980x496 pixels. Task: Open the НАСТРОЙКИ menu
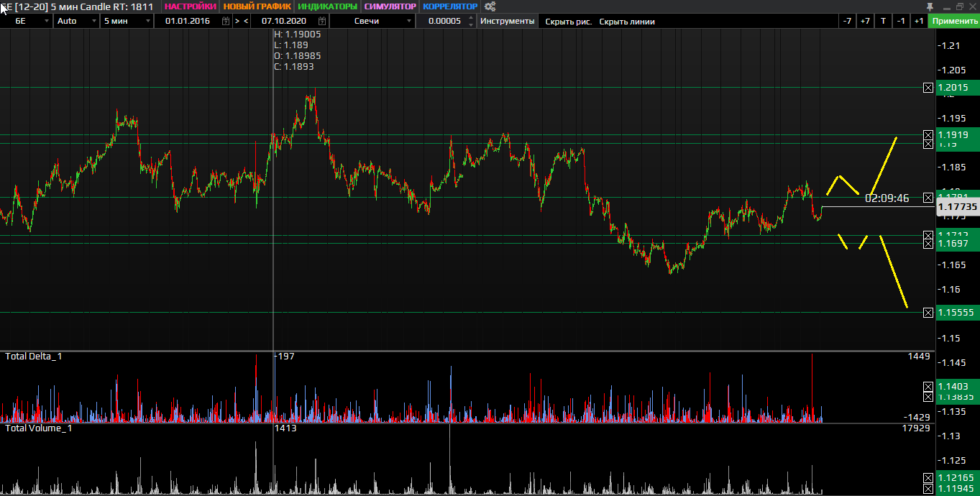pos(190,6)
